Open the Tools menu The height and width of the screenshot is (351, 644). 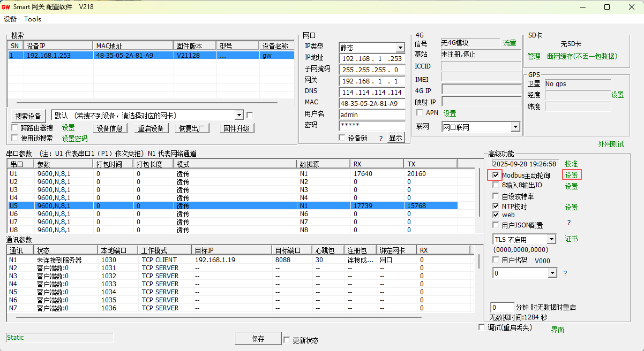[x=33, y=19]
